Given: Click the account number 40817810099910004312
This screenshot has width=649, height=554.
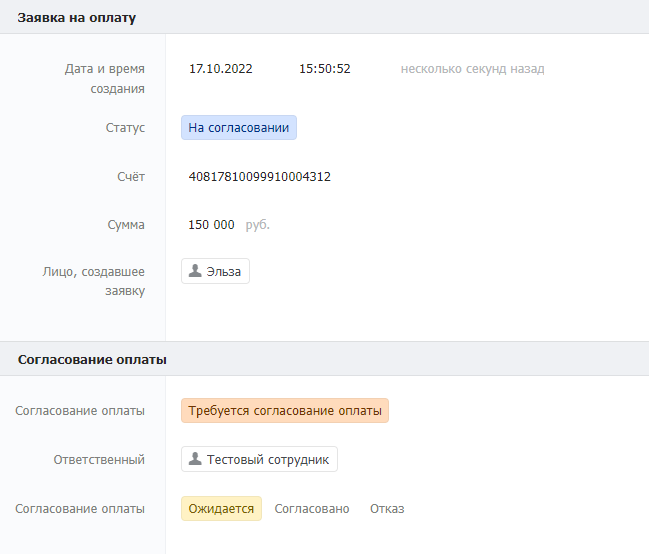Looking at the screenshot, I should pyautogui.click(x=260, y=177).
